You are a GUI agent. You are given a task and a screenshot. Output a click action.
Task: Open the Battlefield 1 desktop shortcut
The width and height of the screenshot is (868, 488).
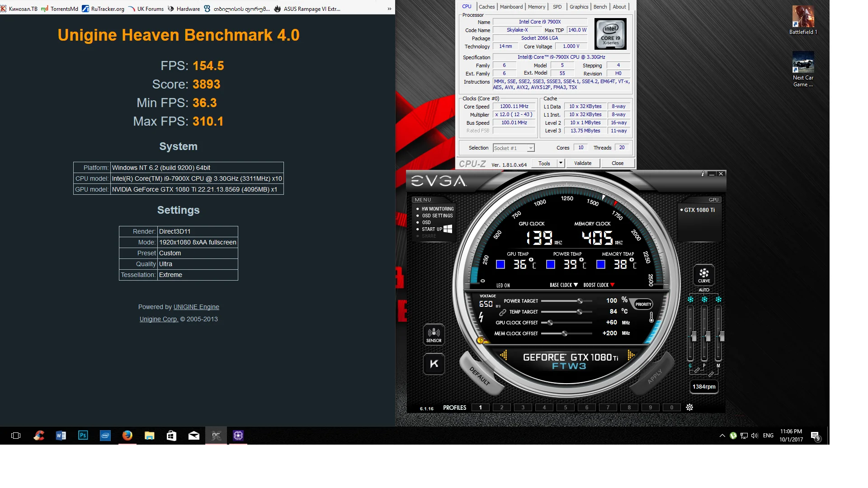[x=803, y=20]
